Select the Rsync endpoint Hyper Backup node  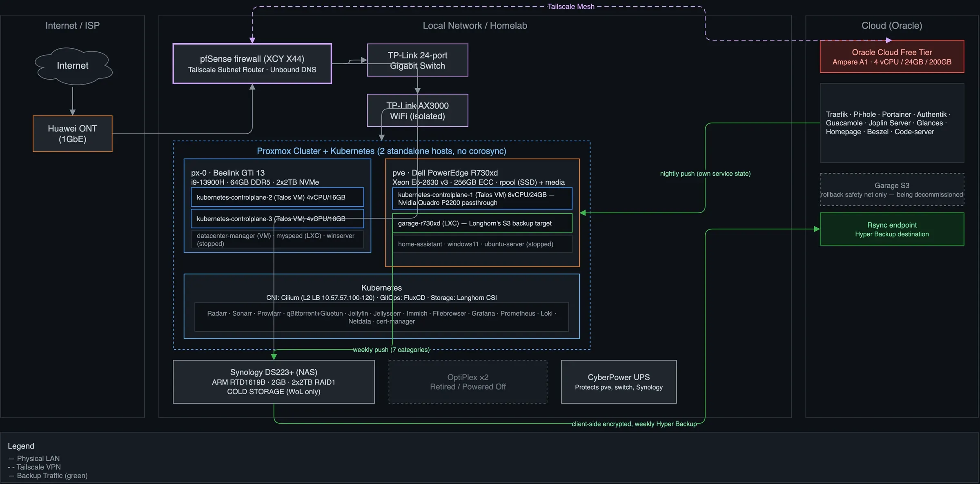pos(892,229)
